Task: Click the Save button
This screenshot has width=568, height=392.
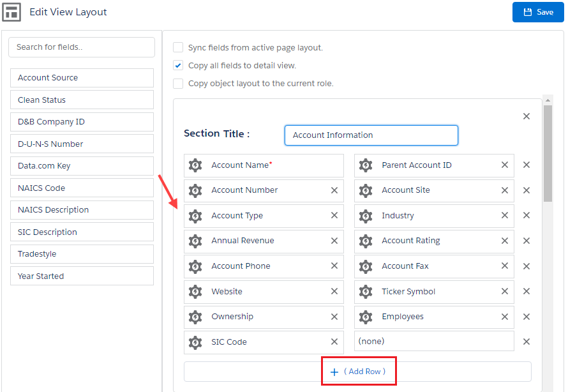Action: click(x=538, y=12)
